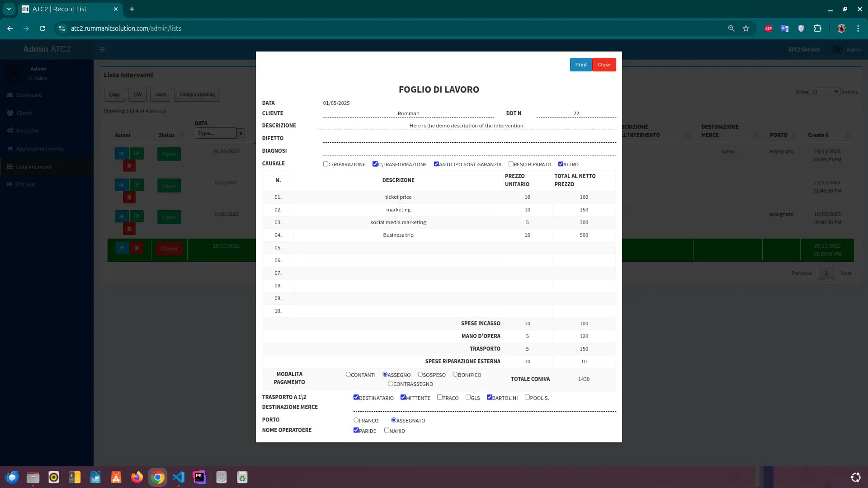Viewport: 868px width, 488px height.
Task: Select FRANCO porto radio button
Action: 356,420
